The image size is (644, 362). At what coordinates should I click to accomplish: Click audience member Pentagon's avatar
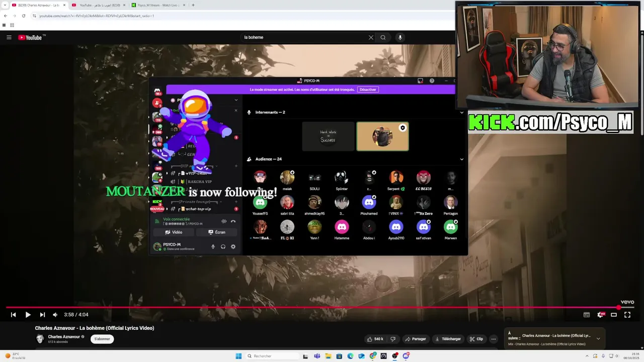(451, 202)
